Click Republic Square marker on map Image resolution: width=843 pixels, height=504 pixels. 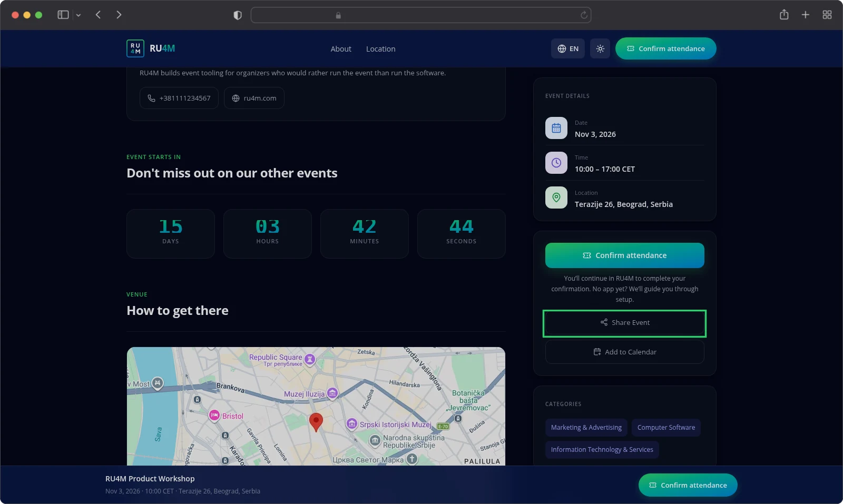click(x=310, y=359)
